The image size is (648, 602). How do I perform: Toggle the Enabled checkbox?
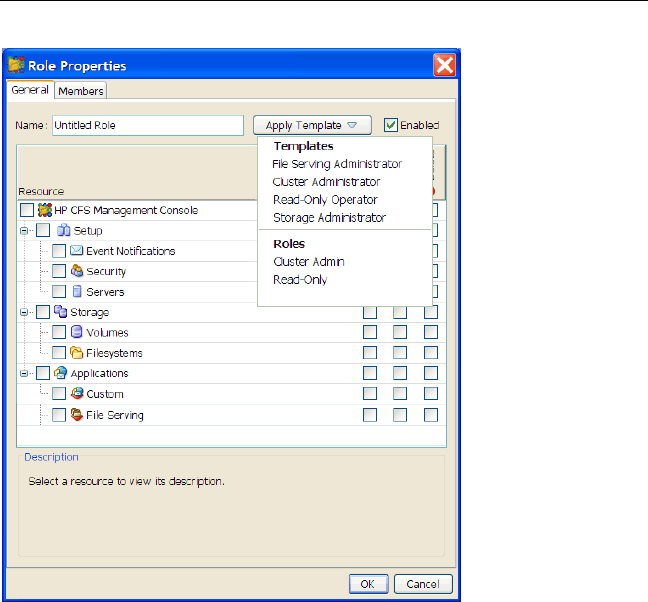(391, 126)
